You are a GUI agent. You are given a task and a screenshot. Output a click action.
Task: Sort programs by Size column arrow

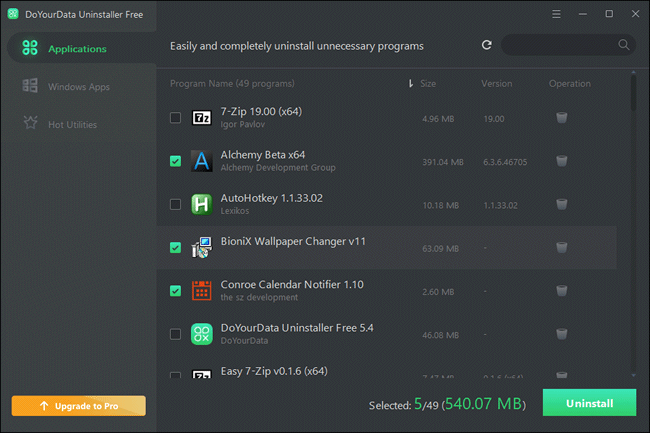pos(411,84)
